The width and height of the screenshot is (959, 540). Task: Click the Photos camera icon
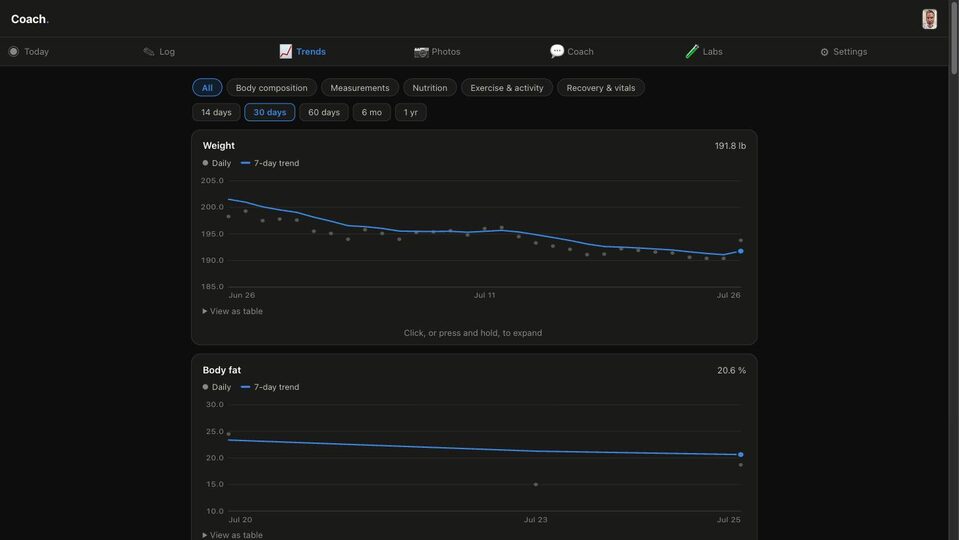[x=421, y=52]
